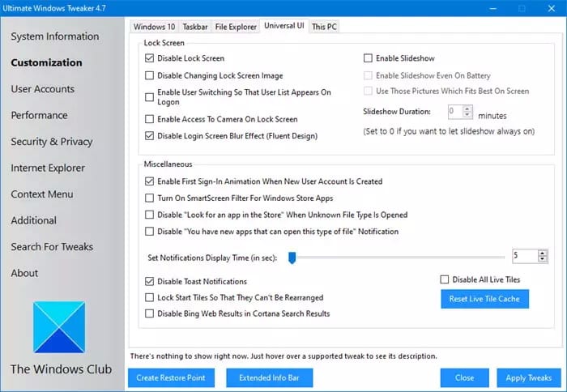This screenshot has height=392, width=567.
Task: Click the Slideshow Duration number field
Action: (455, 111)
